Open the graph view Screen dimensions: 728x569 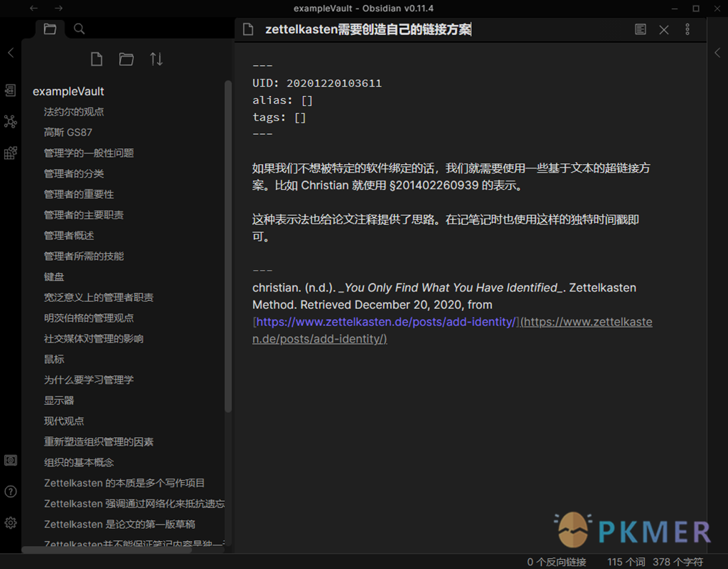(10, 122)
